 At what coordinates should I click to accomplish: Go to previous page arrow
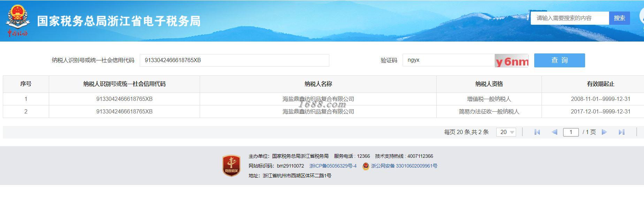pyautogui.click(x=554, y=132)
